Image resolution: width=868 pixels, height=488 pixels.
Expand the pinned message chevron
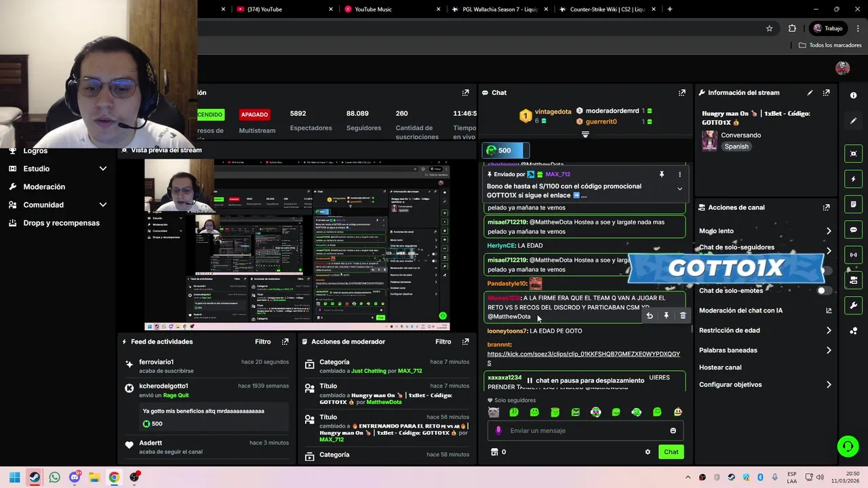pyautogui.click(x=679, y=189)
